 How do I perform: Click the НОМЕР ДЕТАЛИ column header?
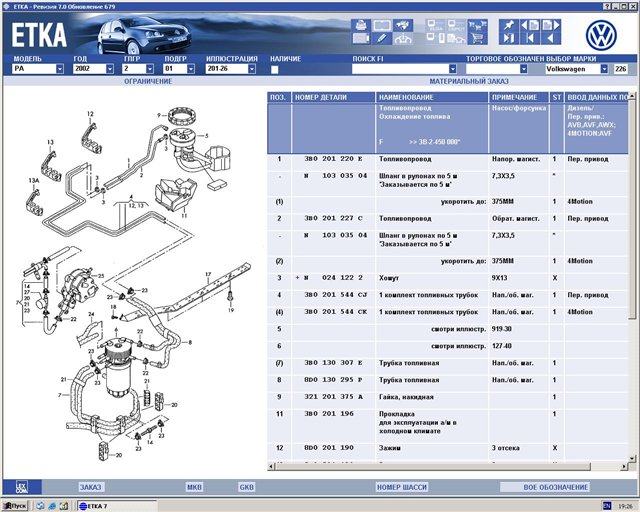click(x=333, y=97)
